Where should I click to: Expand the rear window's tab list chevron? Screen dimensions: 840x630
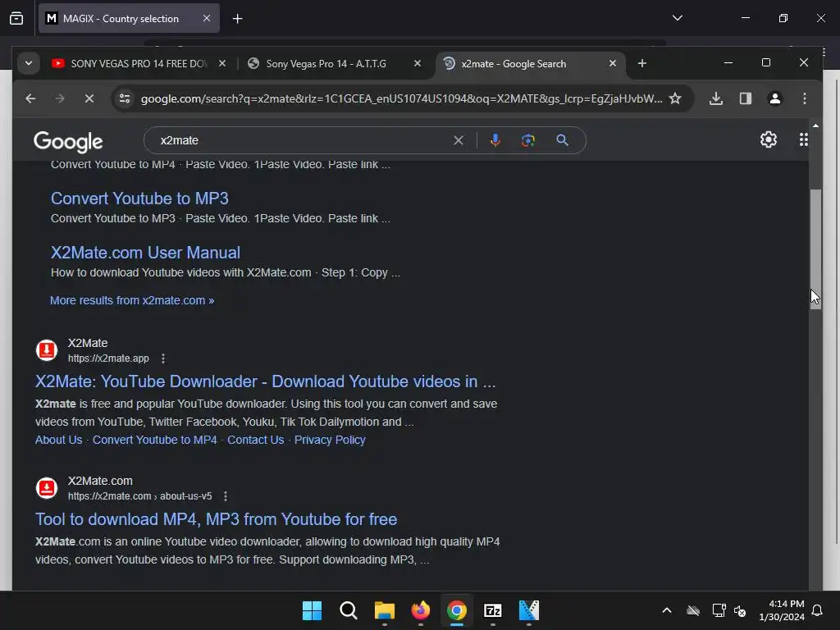[677, 18]
